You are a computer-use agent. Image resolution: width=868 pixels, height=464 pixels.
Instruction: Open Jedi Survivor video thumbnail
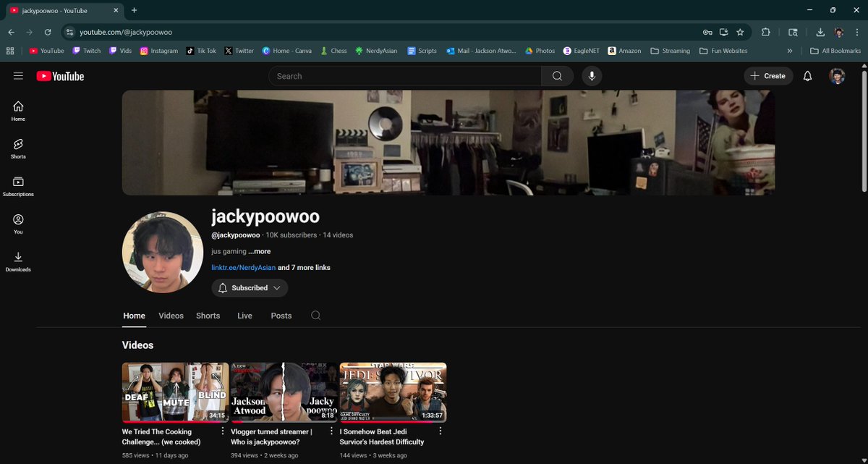coord(393,392)
